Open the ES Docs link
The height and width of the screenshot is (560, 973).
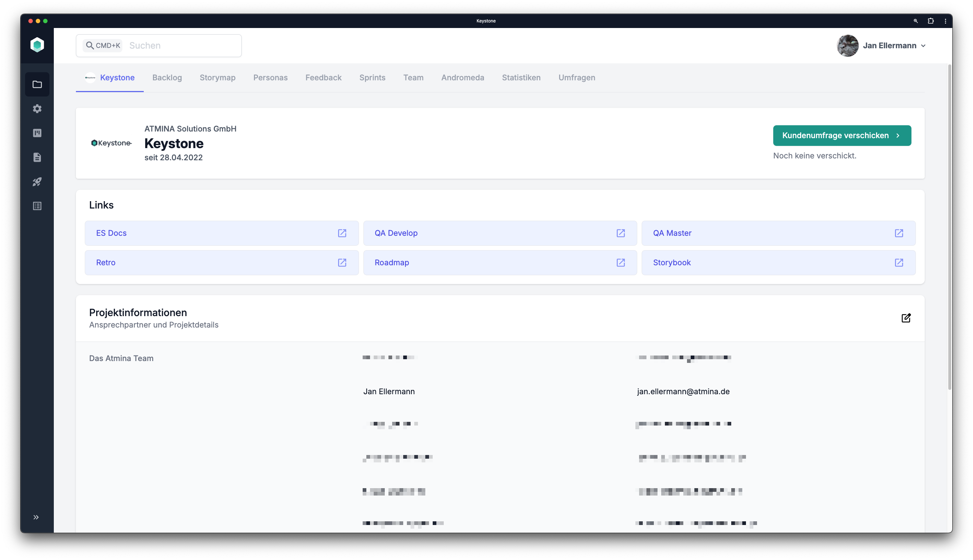(222, 233)
